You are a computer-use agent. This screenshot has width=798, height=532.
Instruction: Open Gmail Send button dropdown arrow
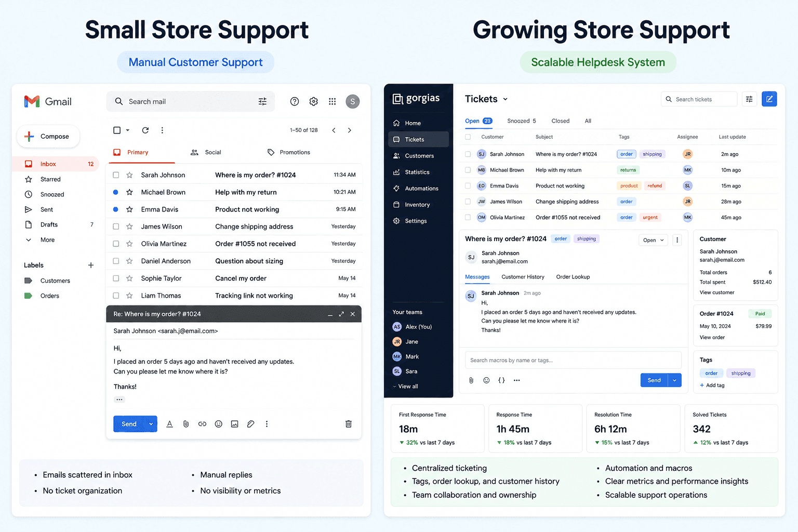pyautogui.click(x=151, y=424)
